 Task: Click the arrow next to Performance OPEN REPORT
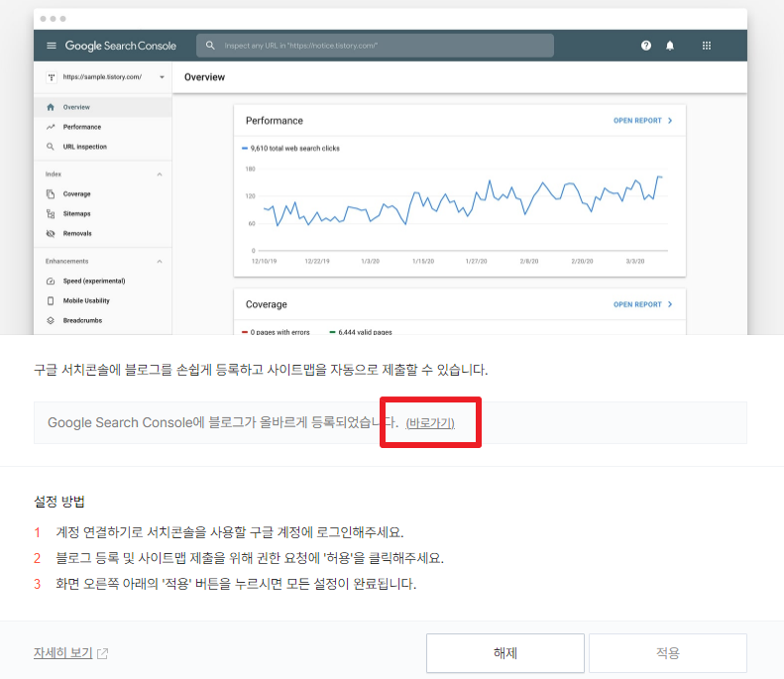[670, 121]
